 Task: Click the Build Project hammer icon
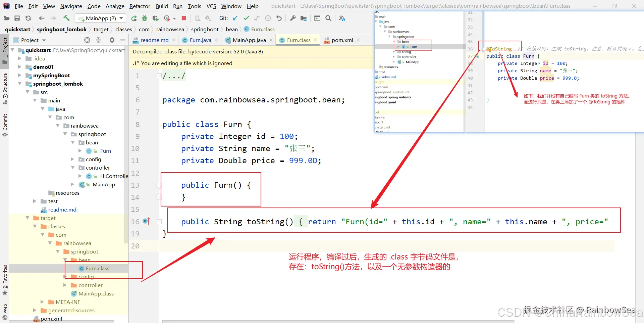click(66, 18)
